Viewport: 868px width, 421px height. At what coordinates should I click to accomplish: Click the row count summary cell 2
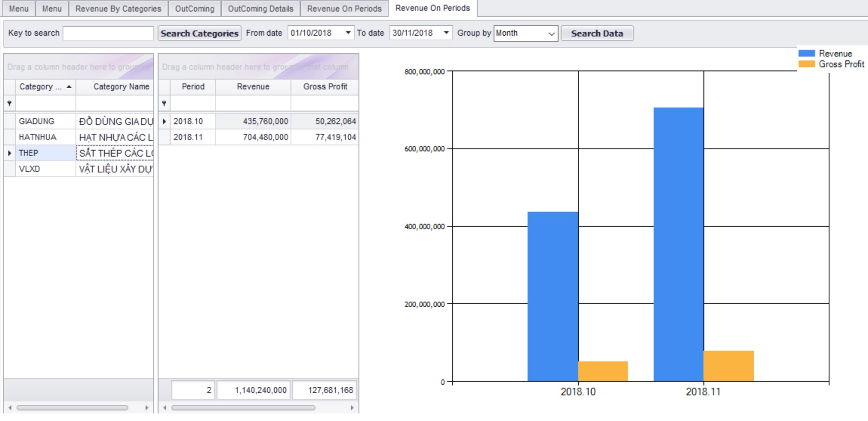coord(193,390)
